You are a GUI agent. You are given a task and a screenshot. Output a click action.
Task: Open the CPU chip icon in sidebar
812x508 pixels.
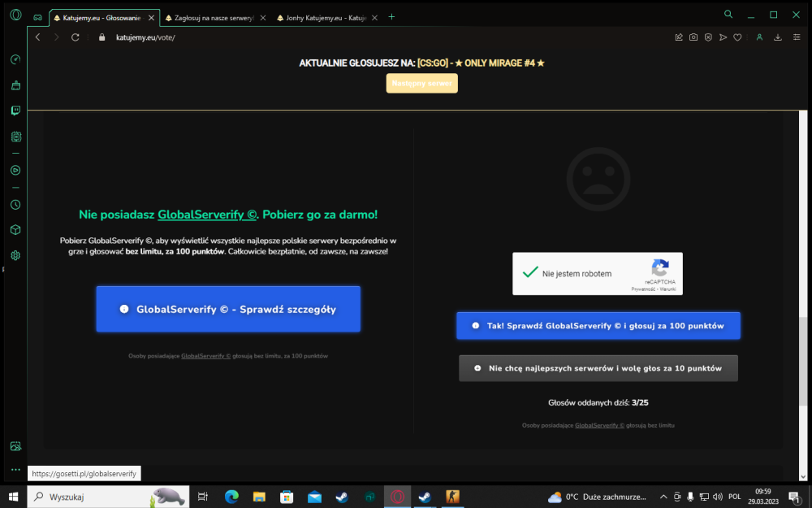pyautogui.click(x=15, y=137)
